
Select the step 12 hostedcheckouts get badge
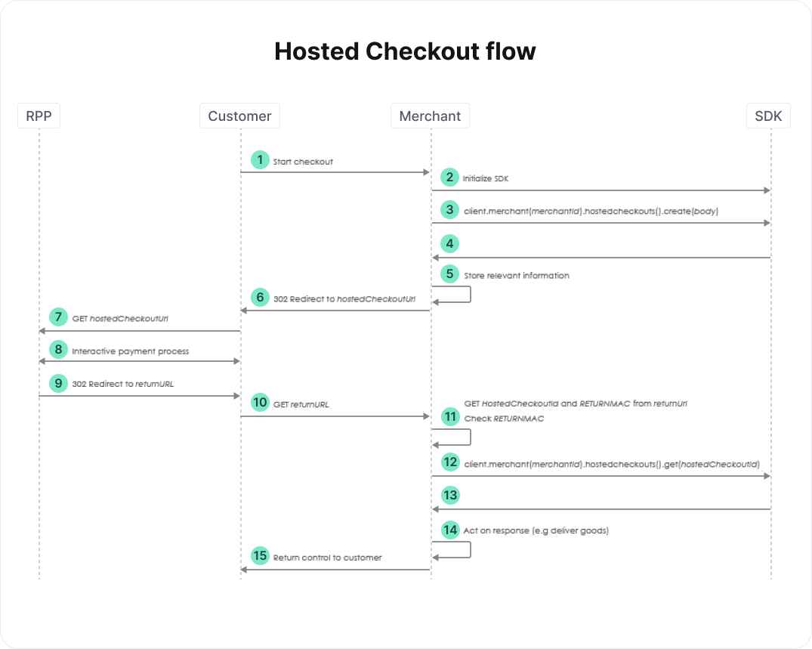450,462
